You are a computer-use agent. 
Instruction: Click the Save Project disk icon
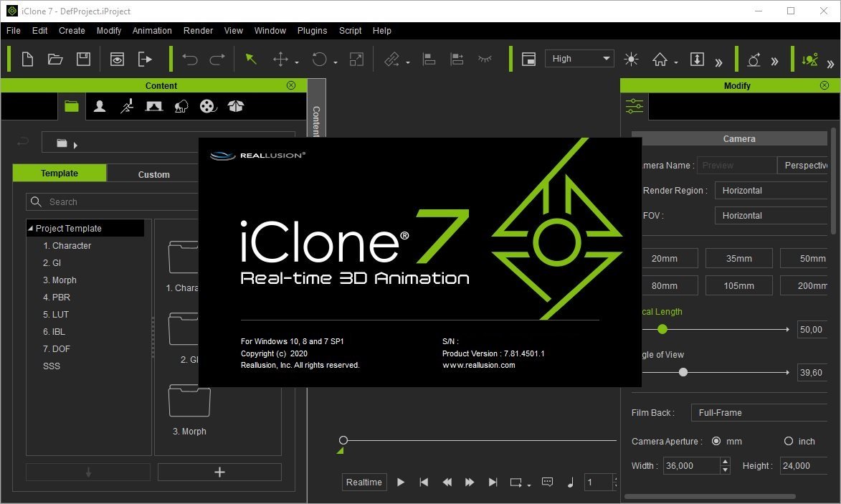pyautogui.click(x=83, y=59)
